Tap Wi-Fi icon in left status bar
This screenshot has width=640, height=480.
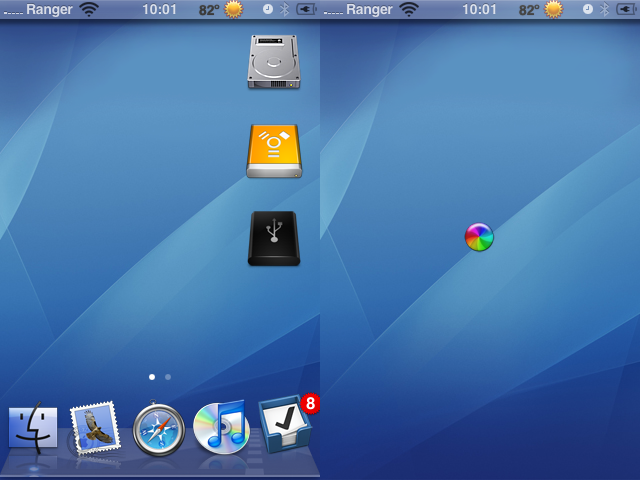click(89, 9)
